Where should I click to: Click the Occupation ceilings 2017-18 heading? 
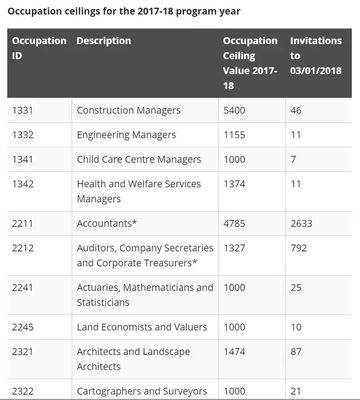124,11
